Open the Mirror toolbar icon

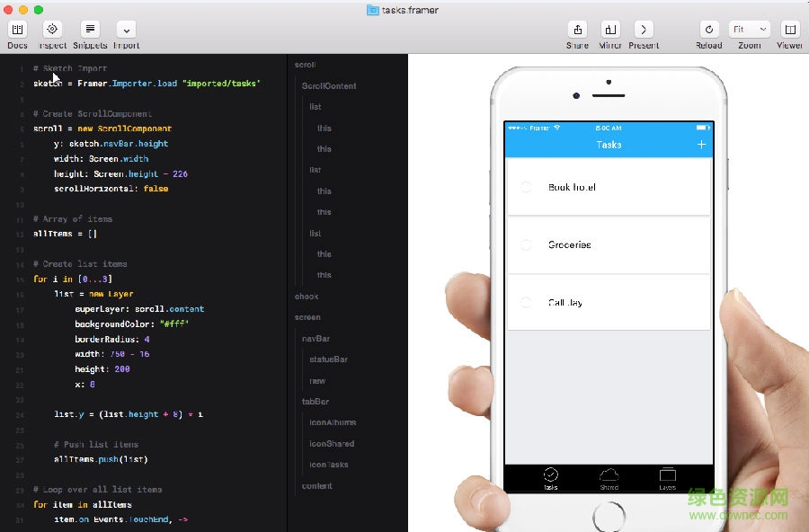(x=610, y=30)
